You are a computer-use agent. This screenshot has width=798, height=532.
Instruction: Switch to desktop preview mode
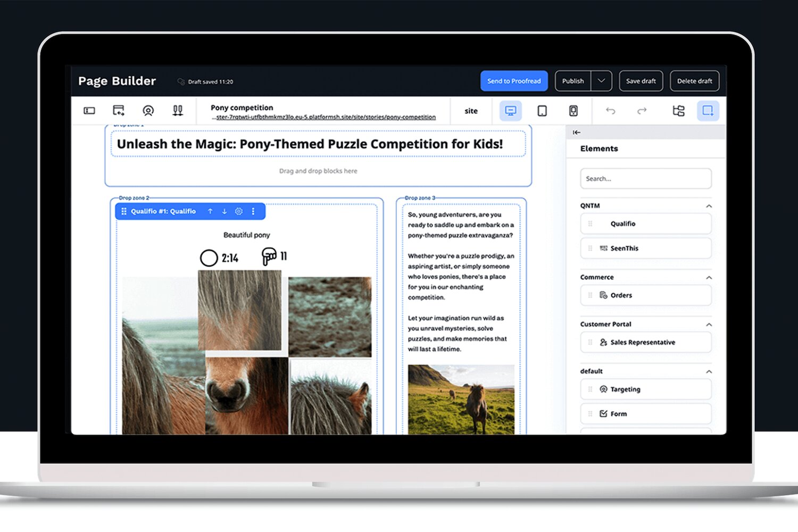(510, 111)
